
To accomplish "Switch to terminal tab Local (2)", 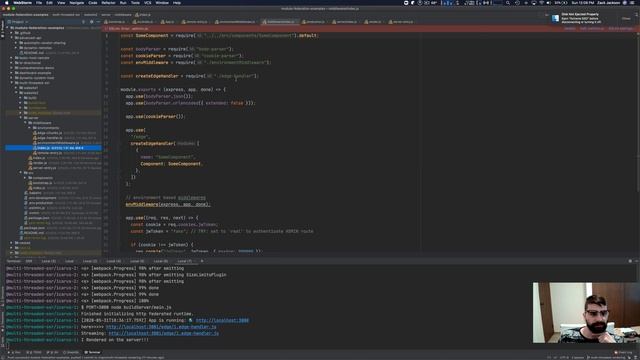I will pos(90,261).
